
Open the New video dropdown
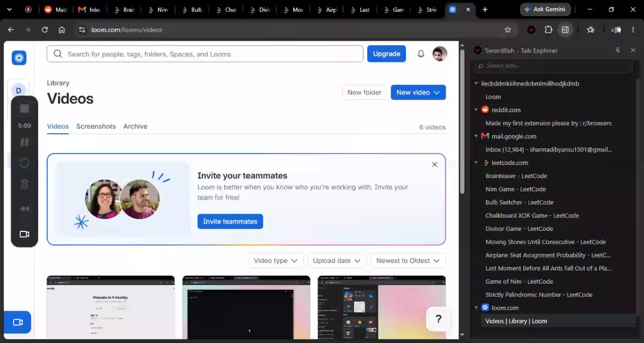(418, 93)
